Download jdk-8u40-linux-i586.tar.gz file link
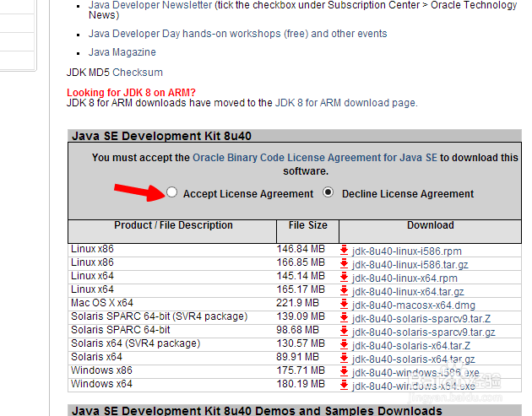 coord(410,265)
